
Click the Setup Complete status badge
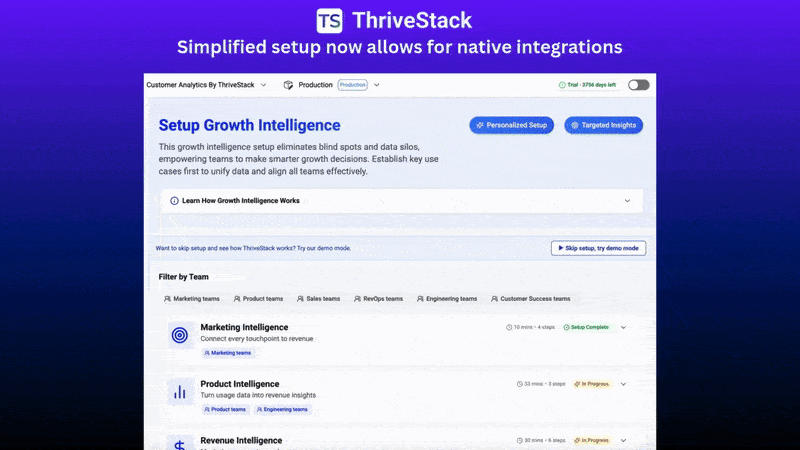click(x=586, y=328)
